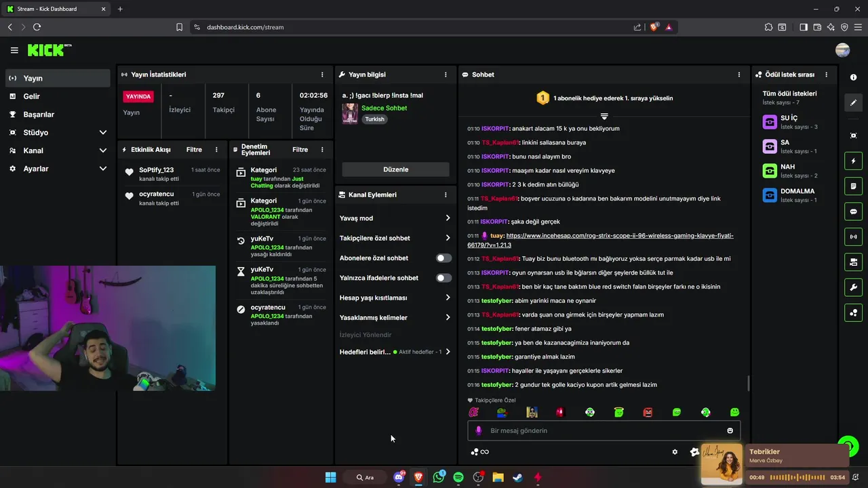Open Sohbet panel three-dot menu
This screenshot has width=868, height=488.
point(739,75)
